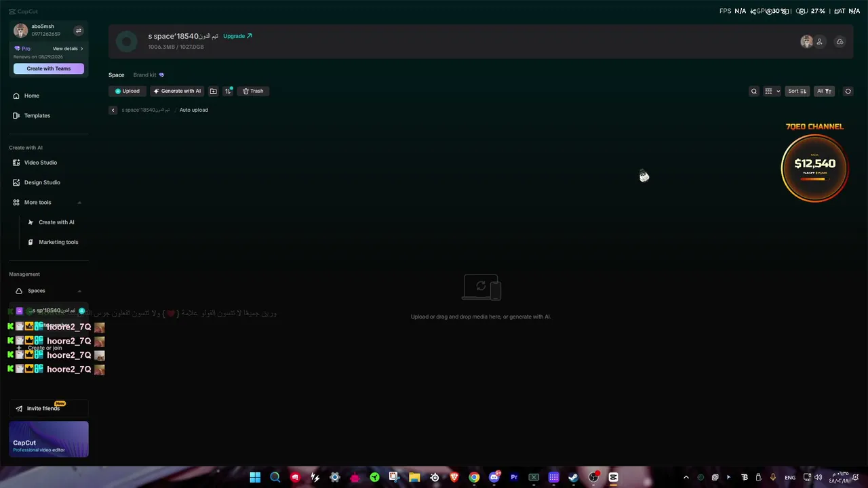868x488 pixels.
Task: Go back using the breadcrumb back arrow
Action: tap(113, 110)
